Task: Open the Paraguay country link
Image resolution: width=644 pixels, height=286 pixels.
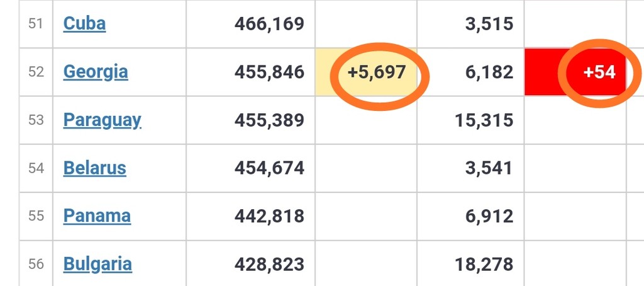Action: [103, 120]
